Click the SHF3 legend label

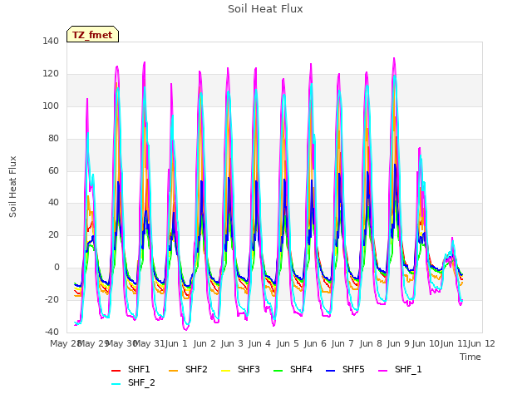249,369
